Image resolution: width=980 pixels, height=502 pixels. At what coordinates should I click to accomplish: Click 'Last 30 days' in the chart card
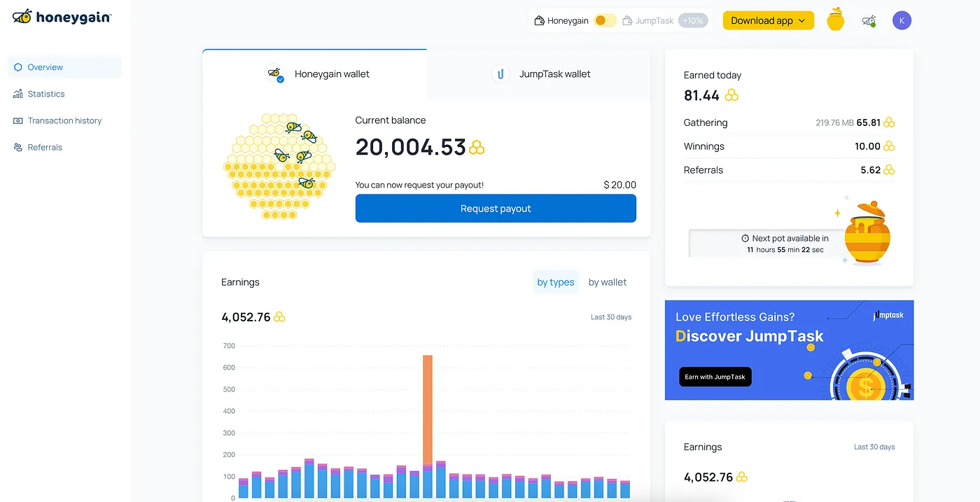click(x=611, y=317)
